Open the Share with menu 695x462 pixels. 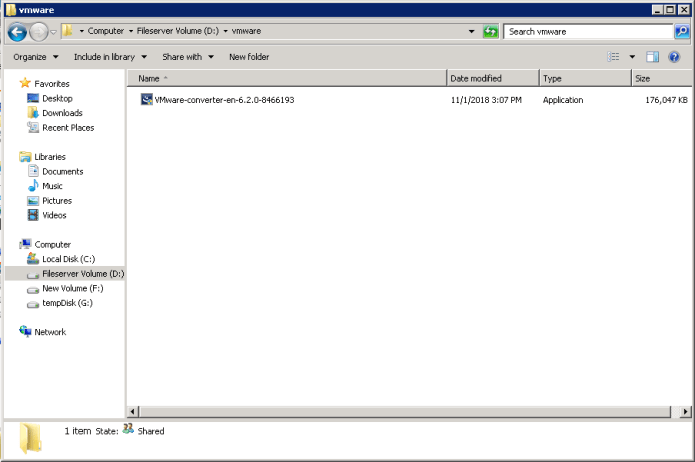tap(188, 57)
